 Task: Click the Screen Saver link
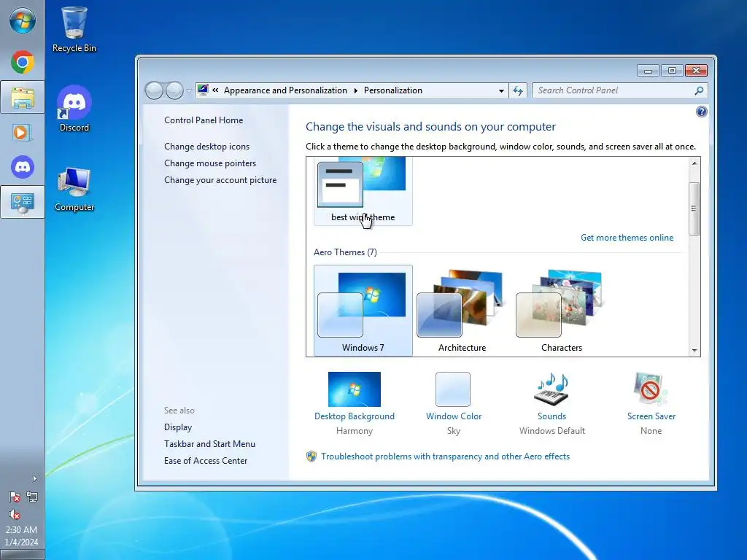(x=651, y=416)
